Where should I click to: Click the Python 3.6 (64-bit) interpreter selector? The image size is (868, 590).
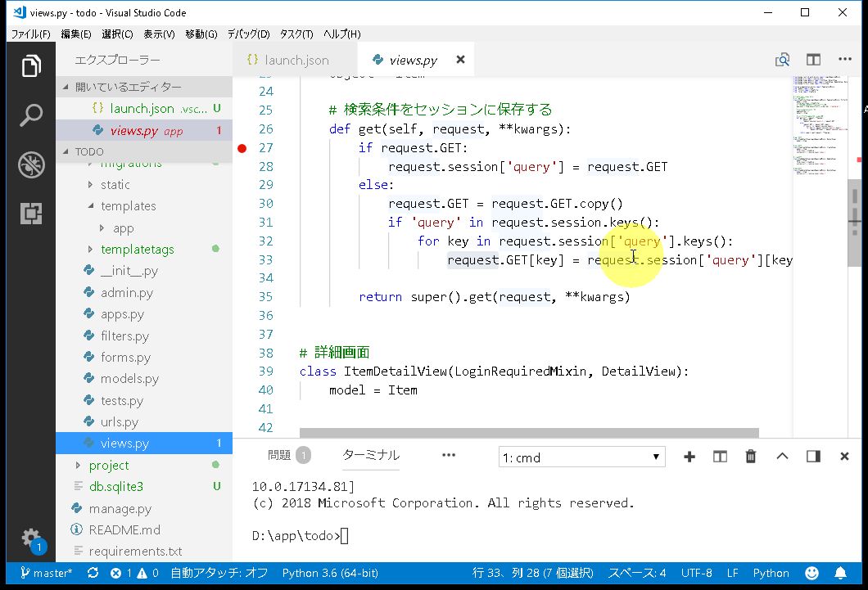(x=330, y=573)
